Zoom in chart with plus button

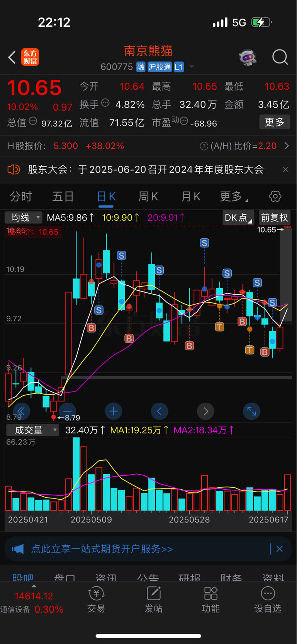click(114, 411)
